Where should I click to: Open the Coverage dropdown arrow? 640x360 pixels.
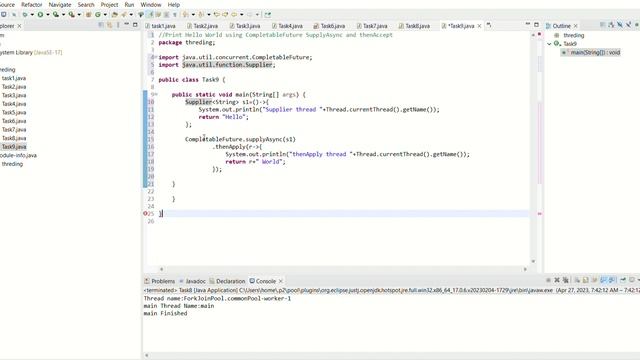coord(64,15)
